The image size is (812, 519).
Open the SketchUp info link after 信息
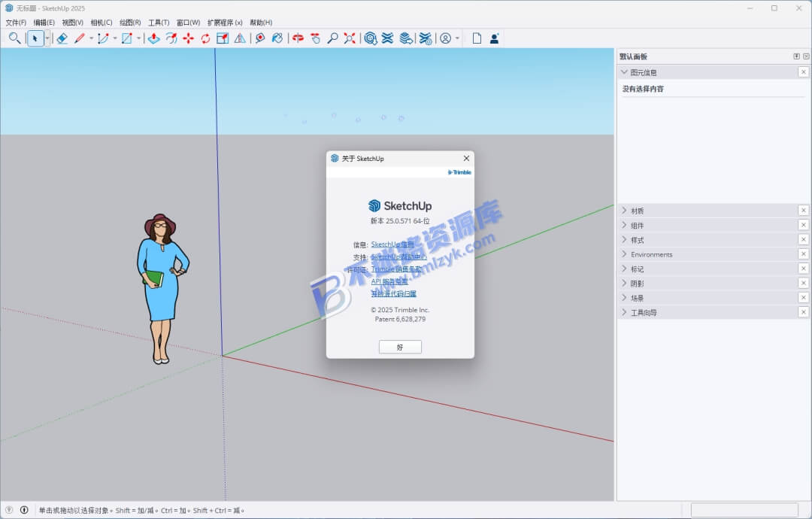[392, 244]
